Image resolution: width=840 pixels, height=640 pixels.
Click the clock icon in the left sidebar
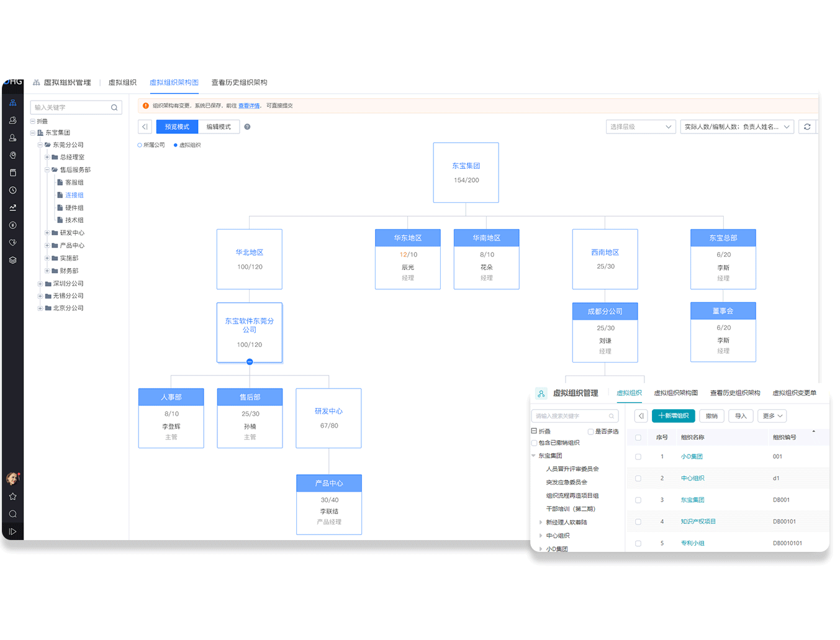click(12, 191)
